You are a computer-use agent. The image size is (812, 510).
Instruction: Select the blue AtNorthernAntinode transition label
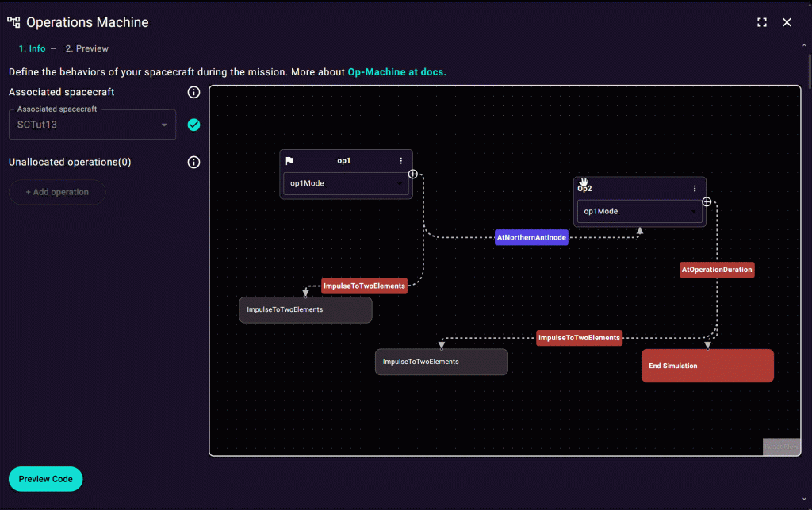[x=531, y=237]
